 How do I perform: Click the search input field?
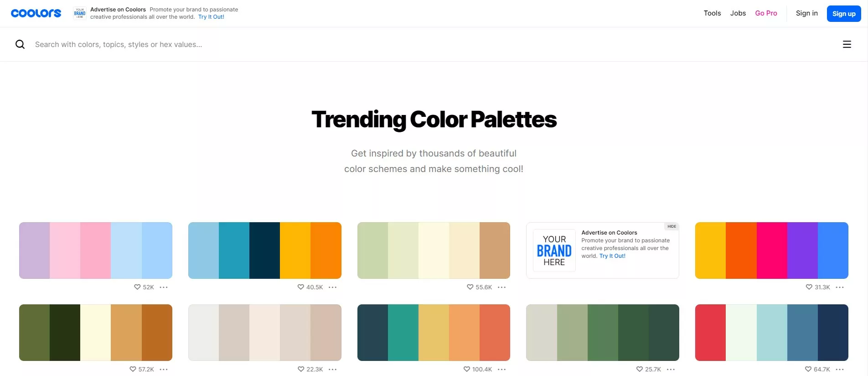click(x=119, y=44)
